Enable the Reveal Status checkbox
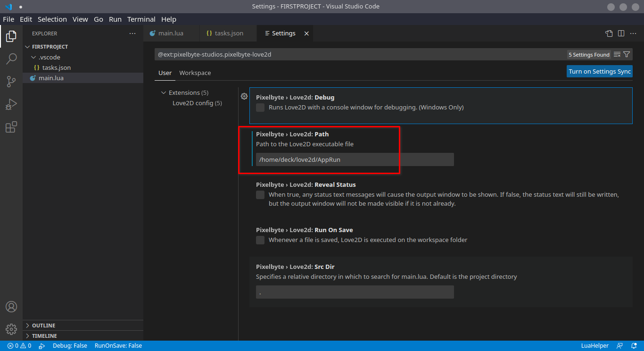Image resolution: width=644 pixels, height=351 pixels. click(x=260, y=195)
